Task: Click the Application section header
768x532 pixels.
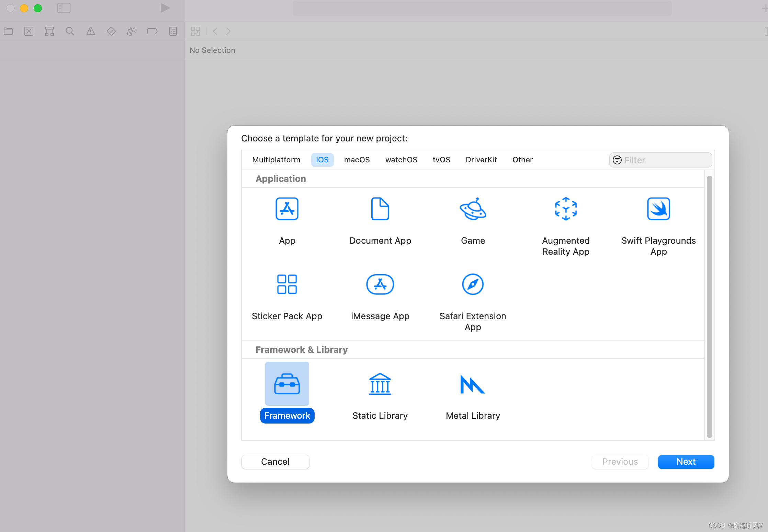Action: point(281,179)
